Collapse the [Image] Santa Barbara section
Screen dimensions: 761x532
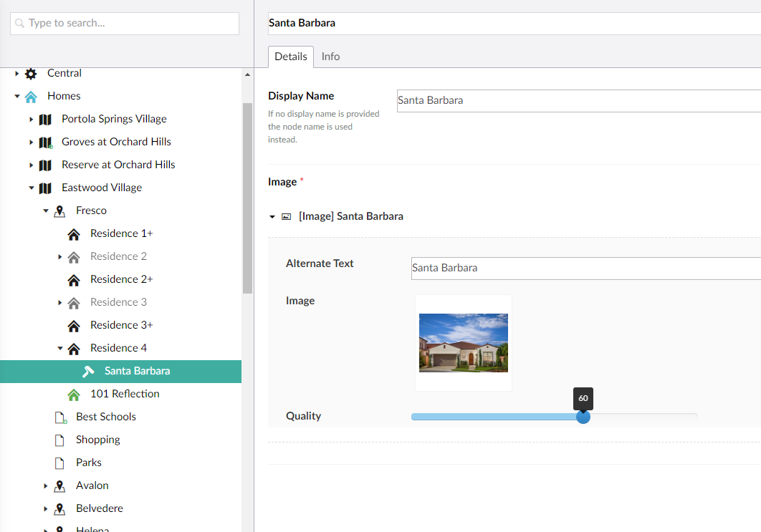point(272,216)
